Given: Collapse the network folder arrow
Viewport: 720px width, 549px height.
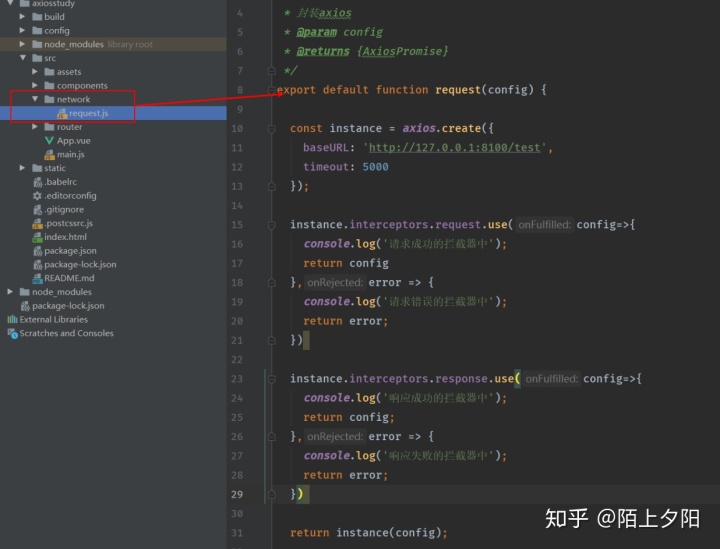Looking at the screenshot, I should tap(35, 99).
